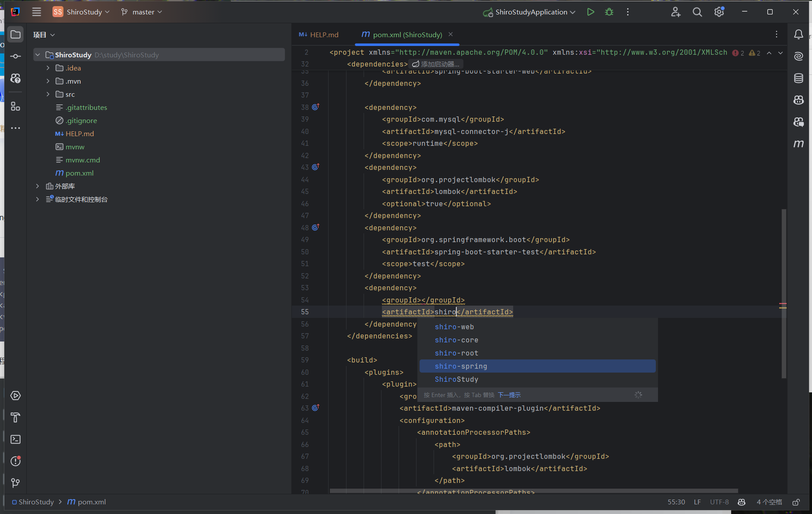Toggle read-only lock in status bar

point(796,502)
